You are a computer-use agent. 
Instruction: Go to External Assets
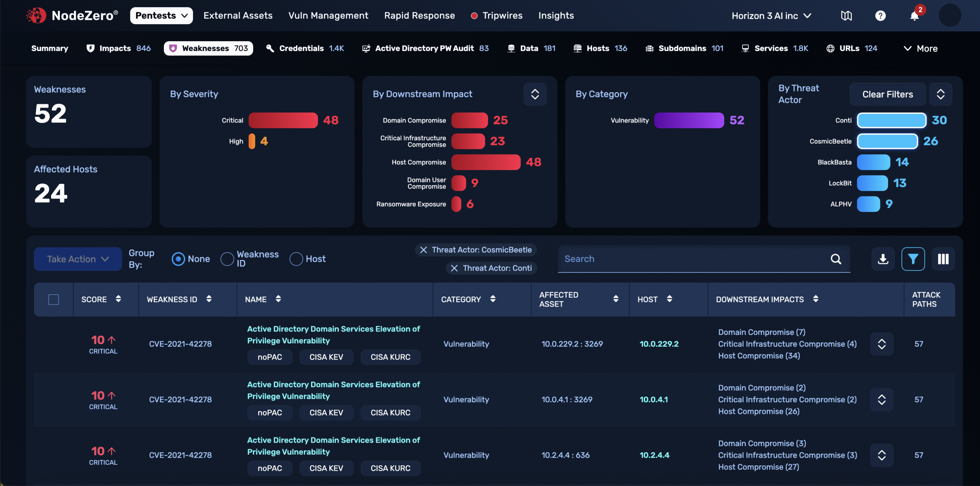pos(238,16)
